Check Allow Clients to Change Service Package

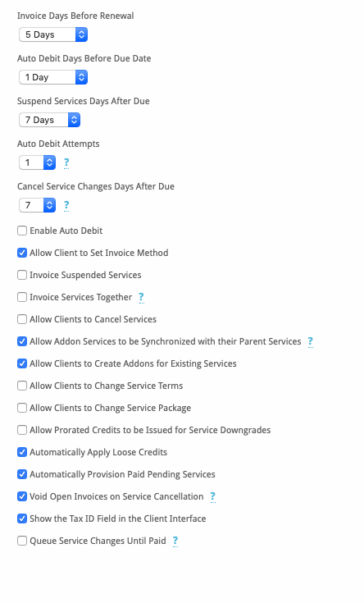click(x=22, y=408)
